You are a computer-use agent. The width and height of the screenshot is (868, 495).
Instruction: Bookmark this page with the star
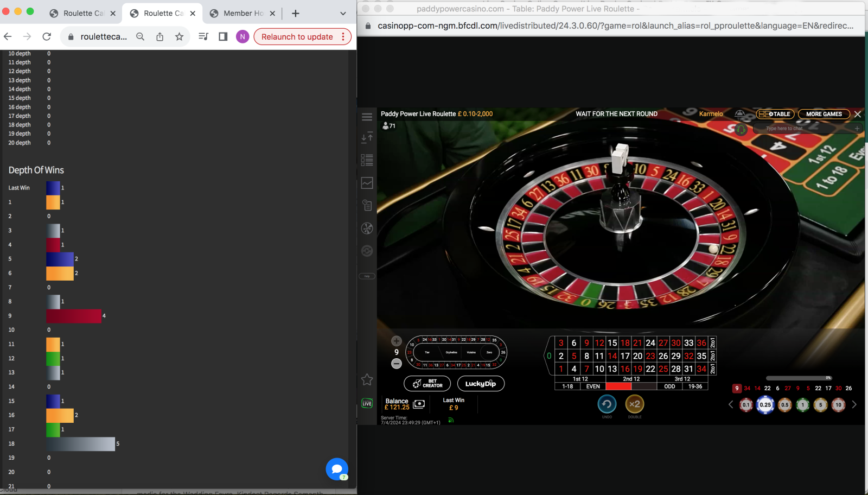point(179,36)
